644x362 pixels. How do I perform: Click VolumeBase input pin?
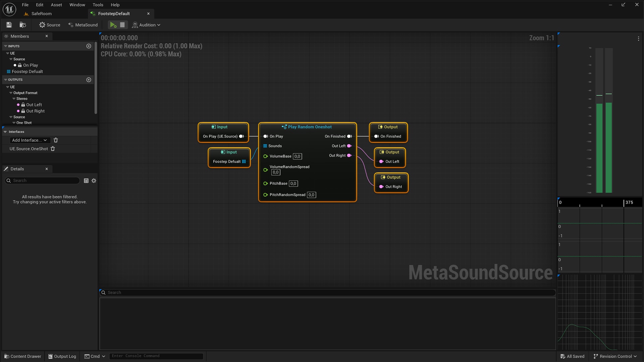266,157
